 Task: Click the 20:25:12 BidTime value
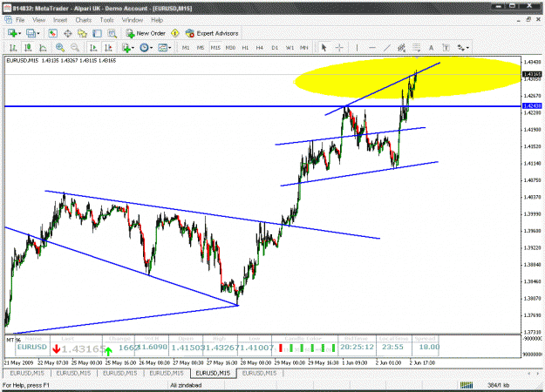pos(357,347)
